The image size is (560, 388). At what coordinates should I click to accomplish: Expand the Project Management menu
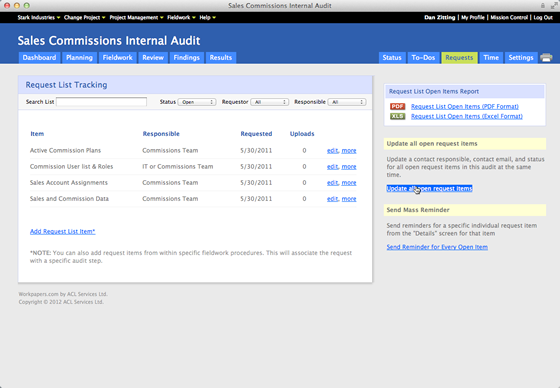[x=136, y=18]
